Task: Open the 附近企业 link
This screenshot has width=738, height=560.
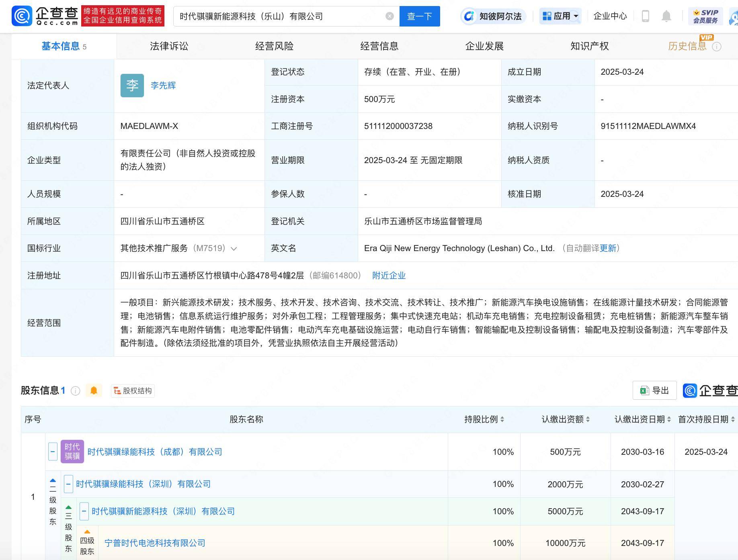Action: [388, 276]
